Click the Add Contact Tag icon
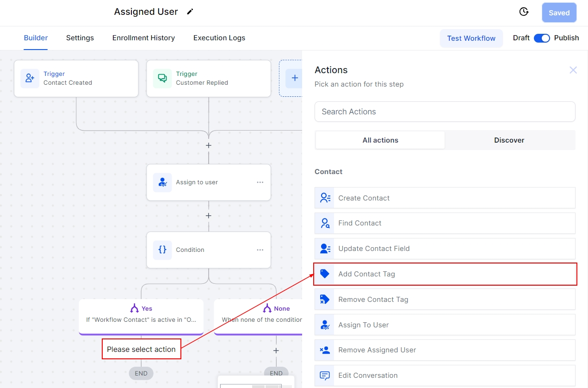 325,274
